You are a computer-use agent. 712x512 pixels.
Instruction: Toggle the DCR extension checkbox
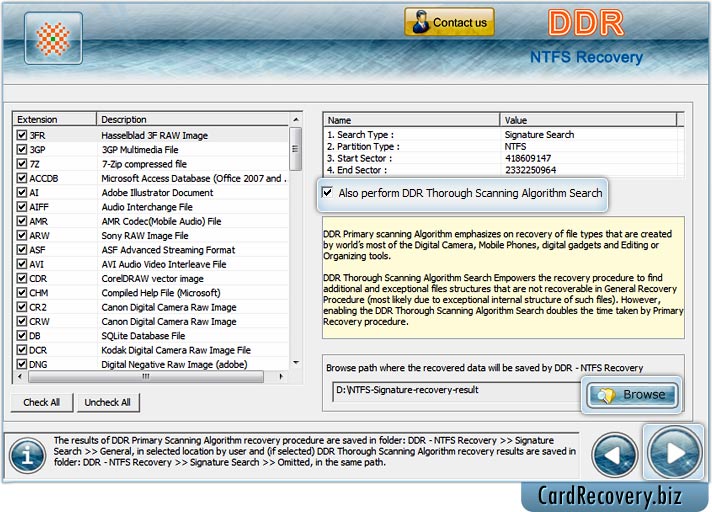[21, 350]
